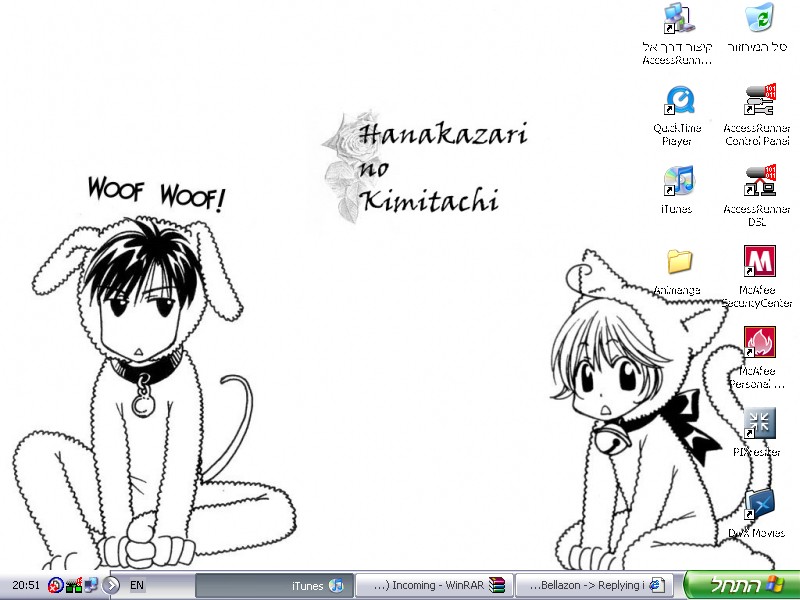Viewport: 800px width, 600px height.
Task: Launch McAfee SecurityCenter shortcut
Action: pyautogui.click(x=759, y=263)
